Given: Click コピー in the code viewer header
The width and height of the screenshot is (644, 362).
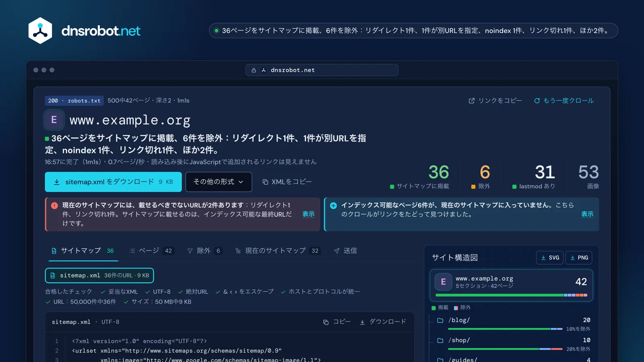Looking at the screenshot, I should [337, 322].
